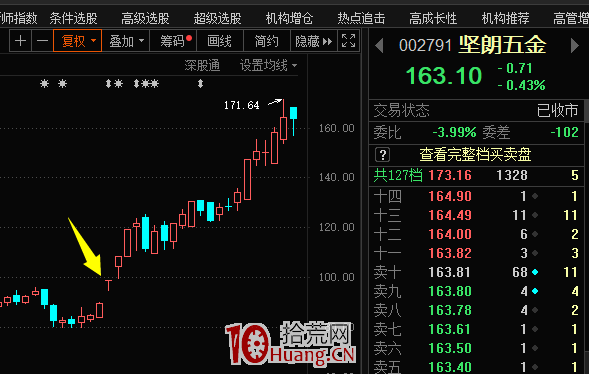Click the question mark help icon
Viewport: 589px width, 374px height.
click(x=382, y=154)
